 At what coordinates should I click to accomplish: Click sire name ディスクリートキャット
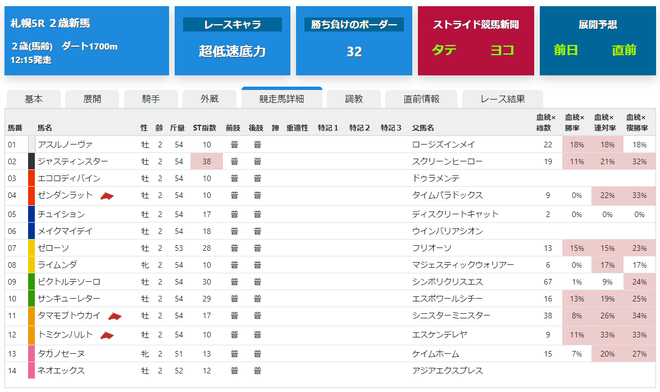455,214
